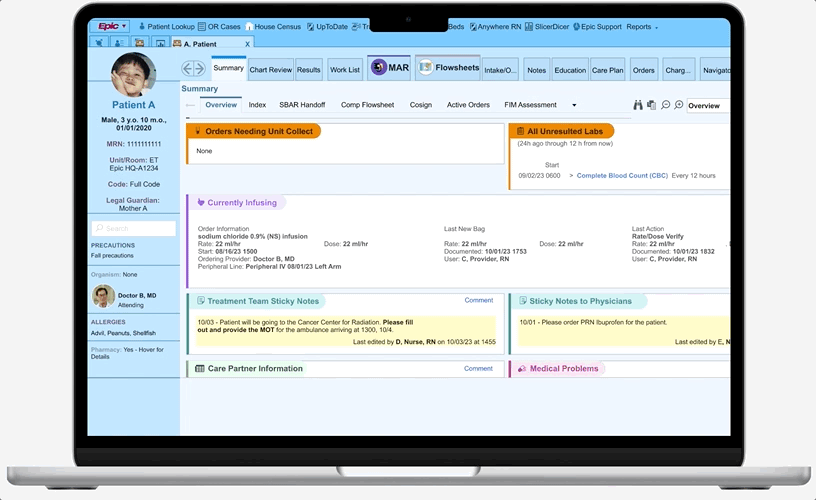Switch to the Chart Review tab
The height and width of the screenshot is (500, 816).
pos(271,70)
